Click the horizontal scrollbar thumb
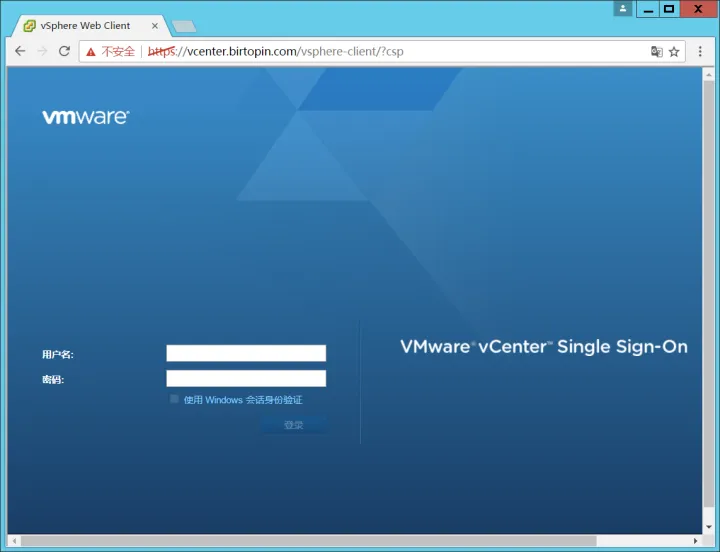Screen dimensions: 720x552 pos(309,541)
